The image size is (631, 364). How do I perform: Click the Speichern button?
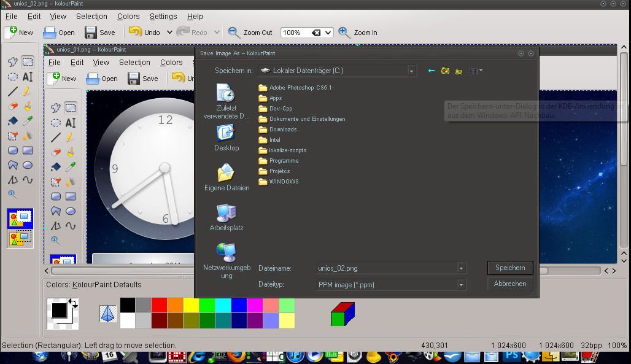509,268
